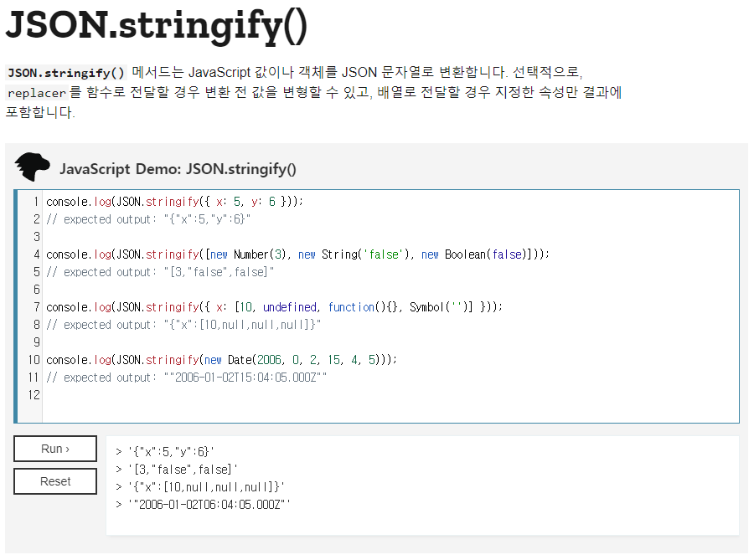Click console output '[3,"false",false]'
Screen dimensions: 754x560
183,470
